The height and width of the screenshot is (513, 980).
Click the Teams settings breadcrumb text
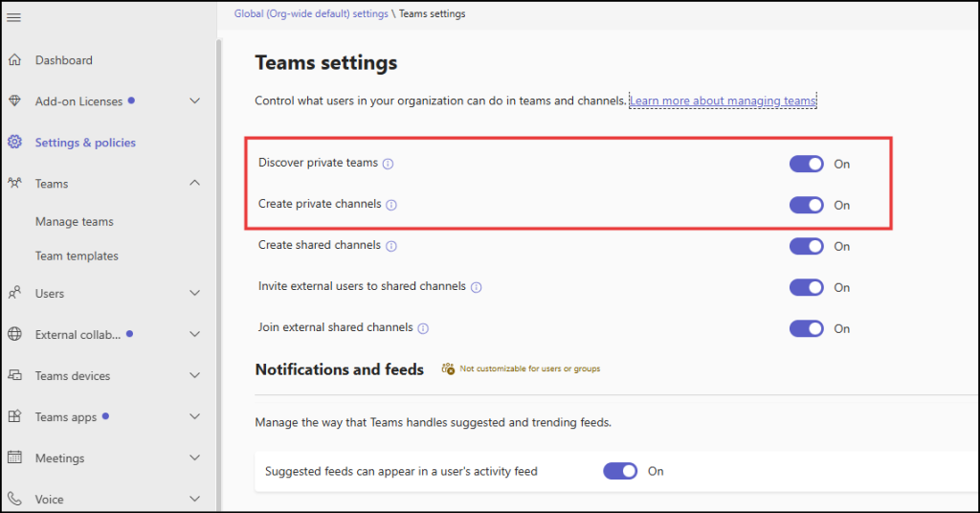(x=432, y=13)
